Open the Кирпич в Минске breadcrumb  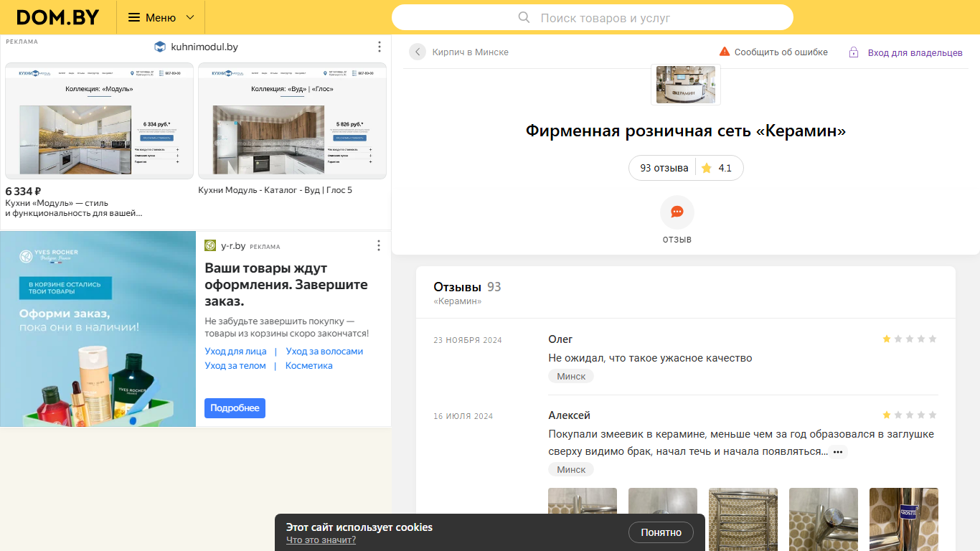pyautogui.click(x=471, y=52)
